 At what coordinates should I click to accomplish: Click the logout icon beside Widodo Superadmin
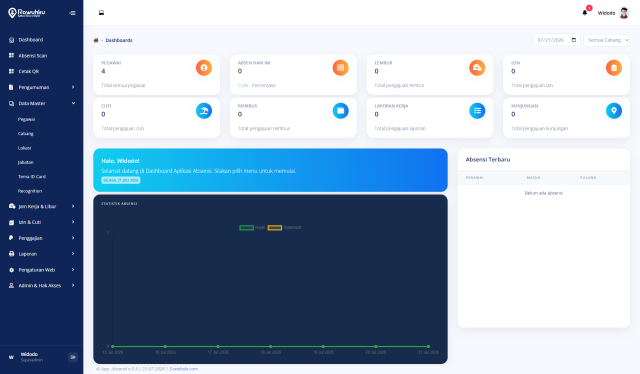(73, 357)
